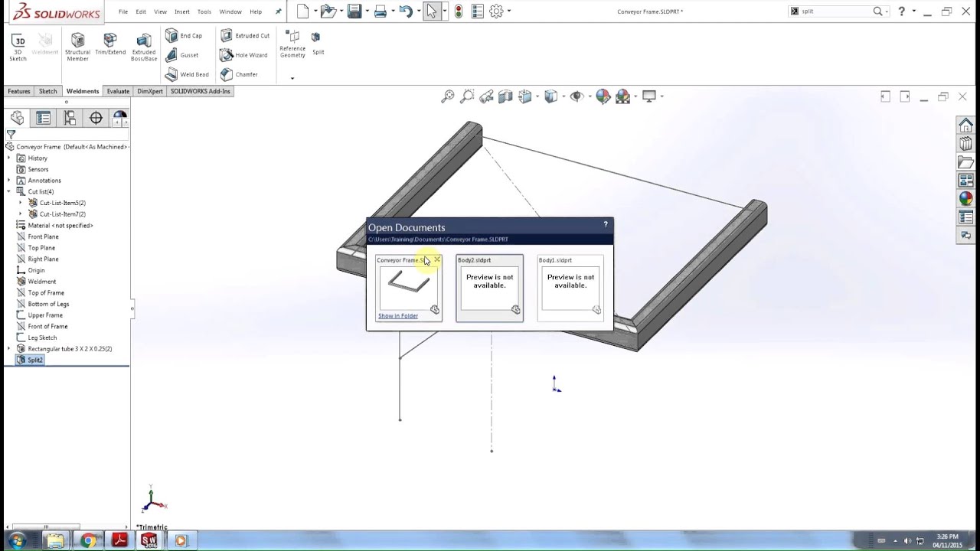Switch to the Evaluate tab
This screenshot has height=551, width=980.
click(118, 91)
